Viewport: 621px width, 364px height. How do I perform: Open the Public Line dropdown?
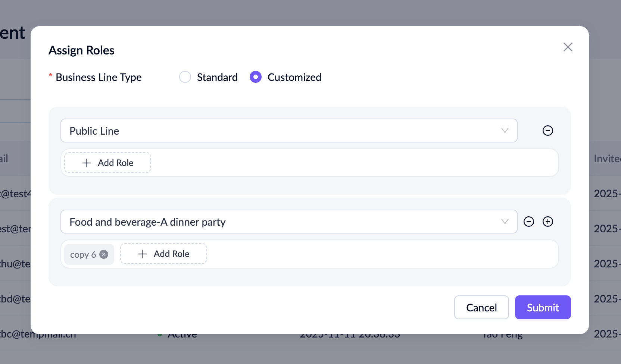[284, 131]
